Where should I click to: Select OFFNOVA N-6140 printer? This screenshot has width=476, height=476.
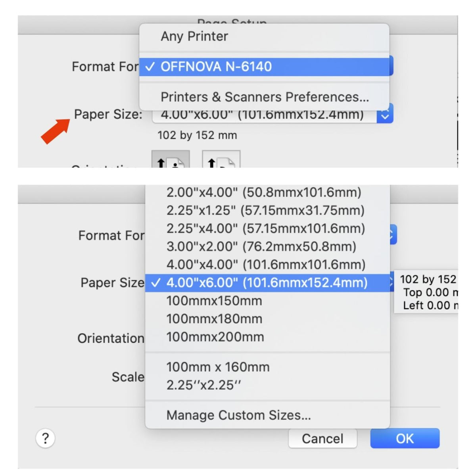(x=216, y=67)
